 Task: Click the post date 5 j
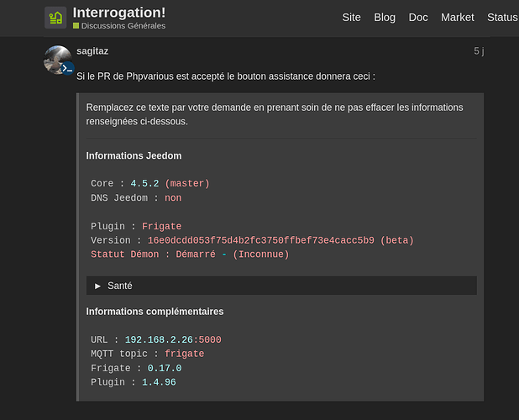479,51
